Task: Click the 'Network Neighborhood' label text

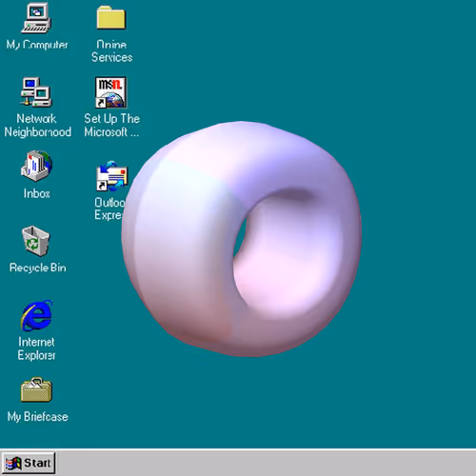Action: tap(37, 126)
